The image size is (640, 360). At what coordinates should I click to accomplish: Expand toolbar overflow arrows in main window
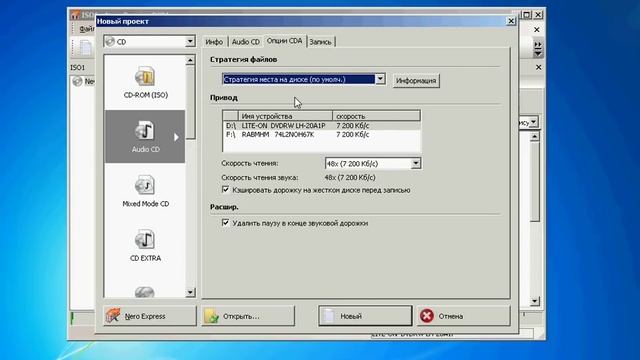coord(538,49)
